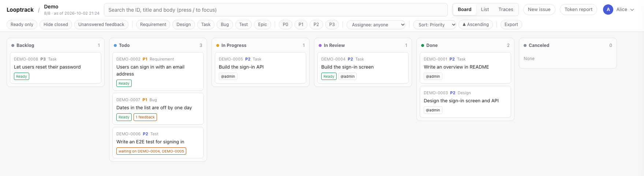Viewport: 644px width, 176px height.
Task: Switch to the Traces tab
Action: click(x=506, y=10)
